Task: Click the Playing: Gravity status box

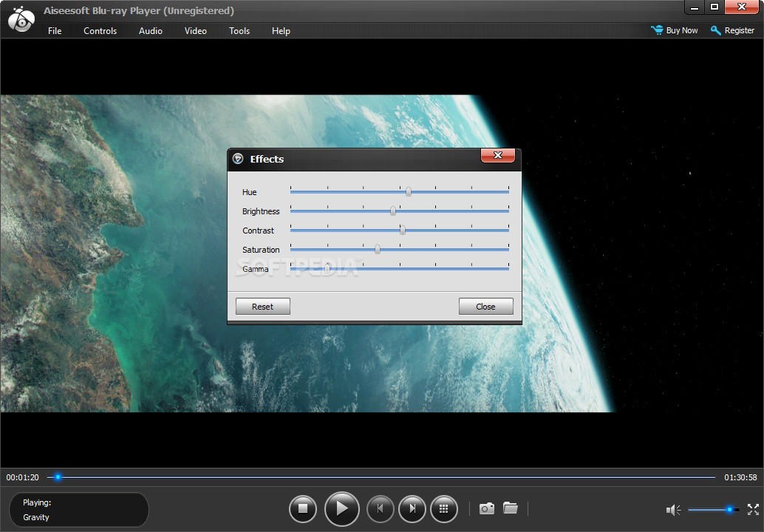Action: click(79, 510)
